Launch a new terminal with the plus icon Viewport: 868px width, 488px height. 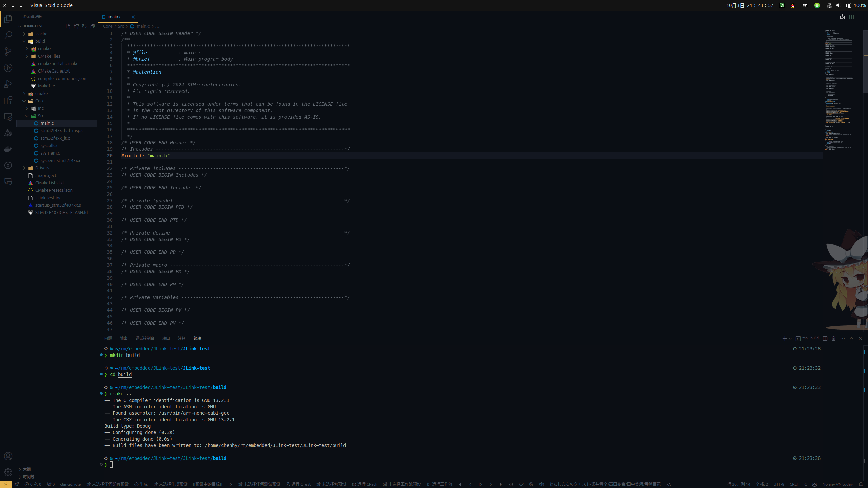(784, 339)
